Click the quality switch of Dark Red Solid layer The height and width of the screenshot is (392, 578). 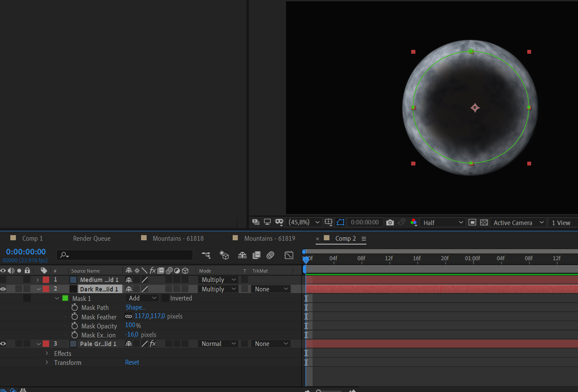[145, 289]
